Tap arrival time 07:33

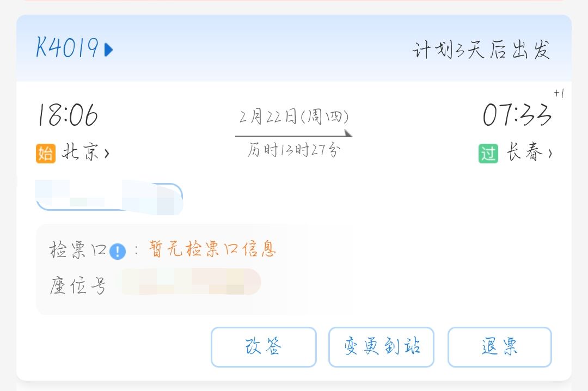[x=517, y=114]
